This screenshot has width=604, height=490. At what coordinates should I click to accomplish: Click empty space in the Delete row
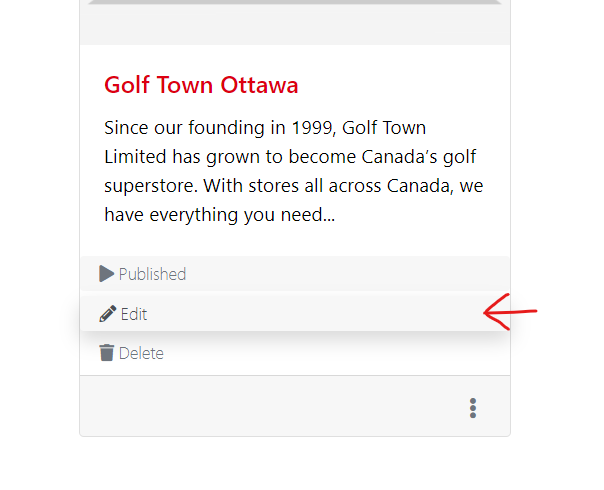click(x=335, y=353)
